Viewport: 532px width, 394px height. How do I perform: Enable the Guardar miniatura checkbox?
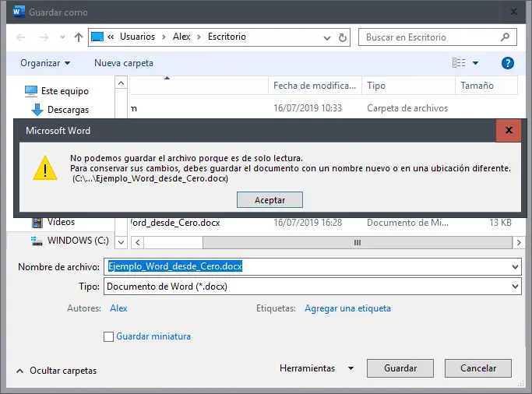click(x=108, y=336)
